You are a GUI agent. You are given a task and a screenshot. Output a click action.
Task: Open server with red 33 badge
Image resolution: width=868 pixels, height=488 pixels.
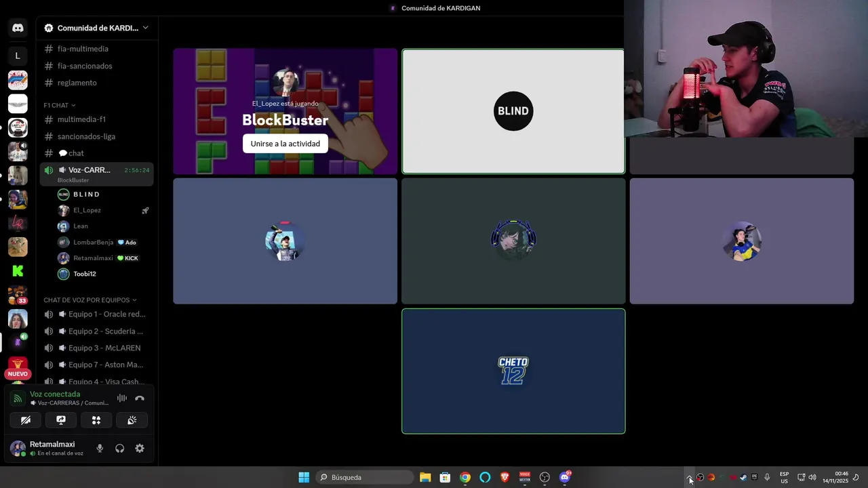click(x=18, y=296)
